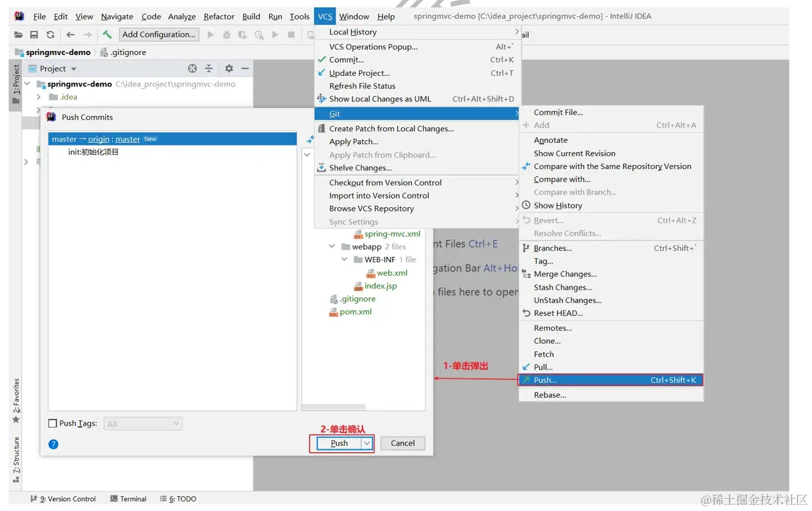
Task: Open the dropdown arrow next to Push
Action: [x=367, y=443]
